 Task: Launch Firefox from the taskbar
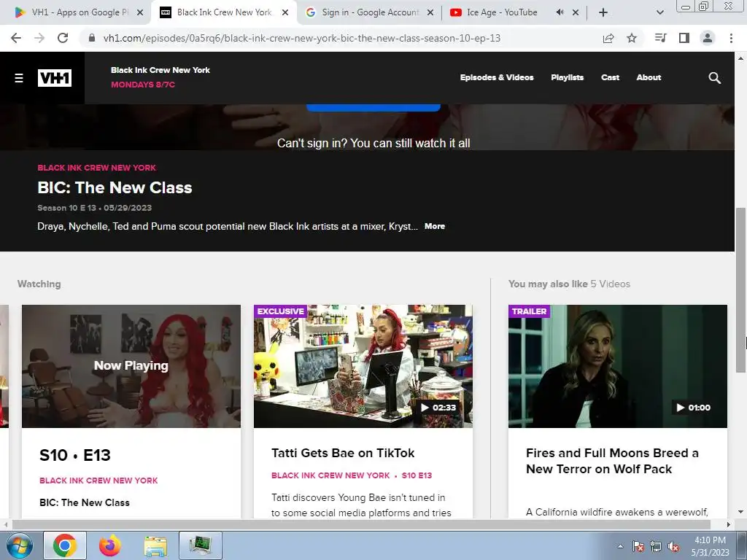click(109, 545)
